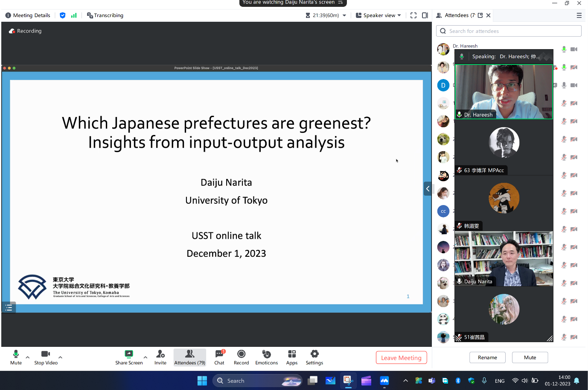Open the Apps menu
This screenshot has width=588, height=390.
click(x=292, y=357)
